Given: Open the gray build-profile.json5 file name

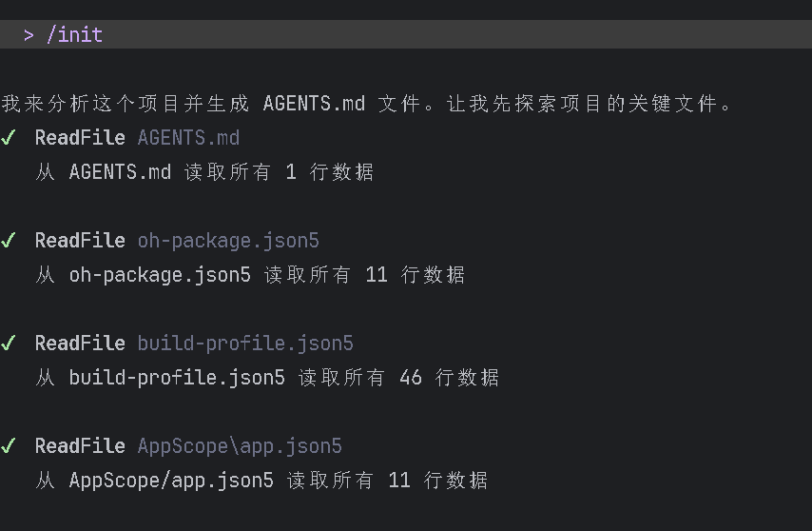Looking at the screenshot, I should [x=245, y=344].
